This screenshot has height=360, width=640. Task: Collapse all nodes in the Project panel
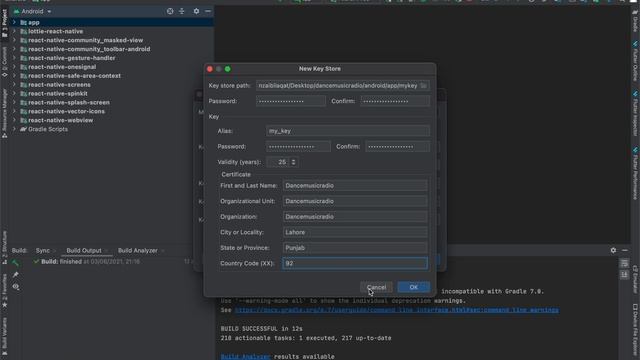click(x=182, y=11)
